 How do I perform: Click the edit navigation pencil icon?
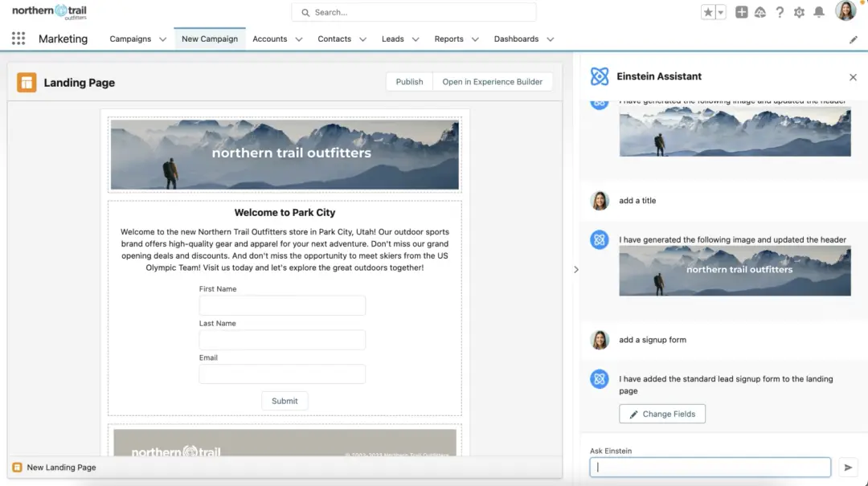(x=854, y=39)
